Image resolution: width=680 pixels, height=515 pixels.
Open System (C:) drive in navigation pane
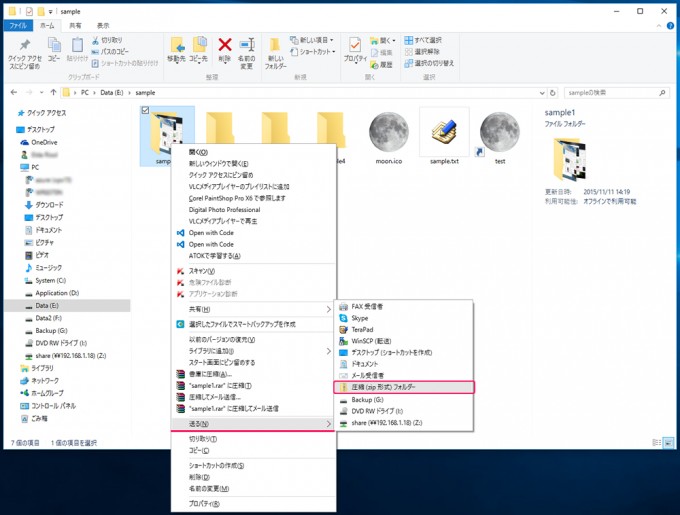45,280
